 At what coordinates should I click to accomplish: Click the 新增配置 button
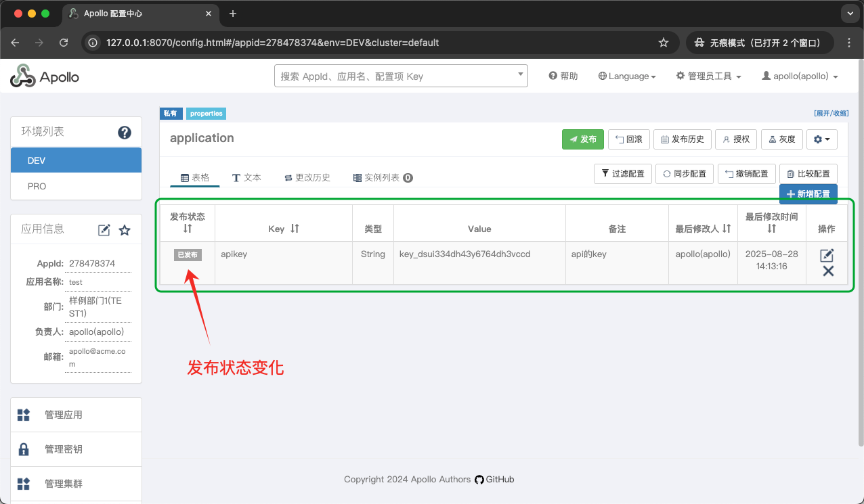pyautogui.click(x=808, y=194)
